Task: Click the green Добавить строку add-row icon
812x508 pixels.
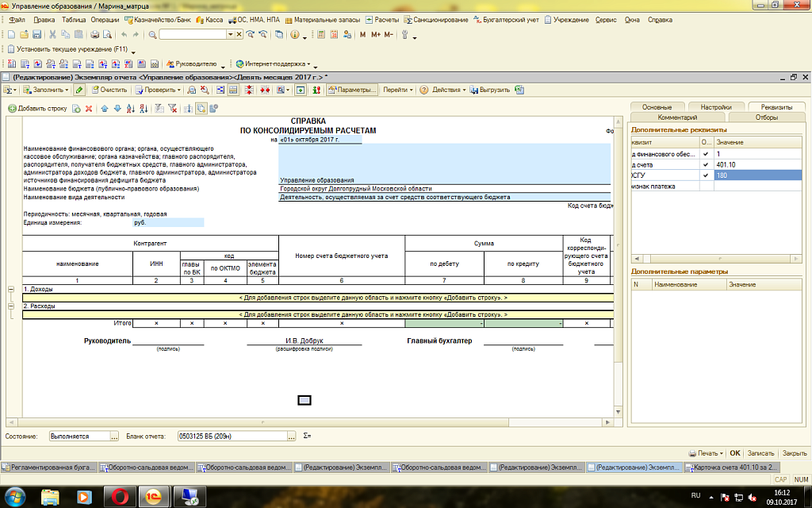Action: pos(12,109)
